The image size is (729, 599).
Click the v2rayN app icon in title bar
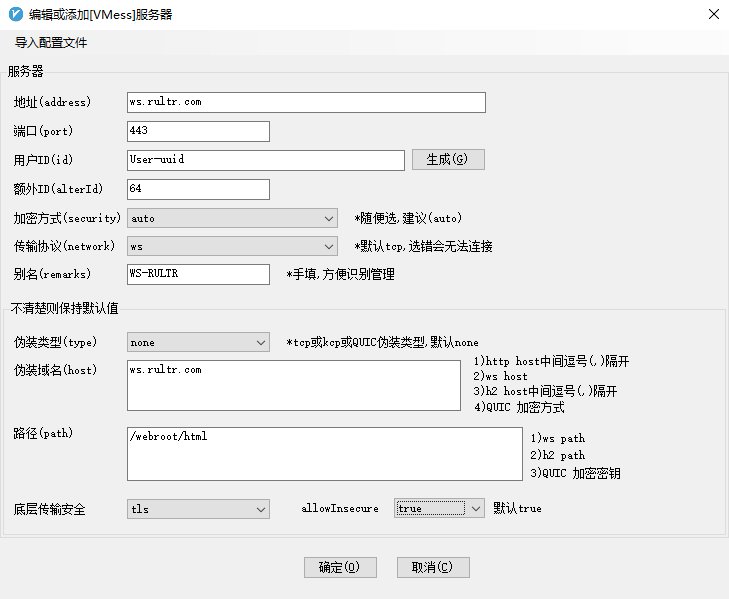15,14
